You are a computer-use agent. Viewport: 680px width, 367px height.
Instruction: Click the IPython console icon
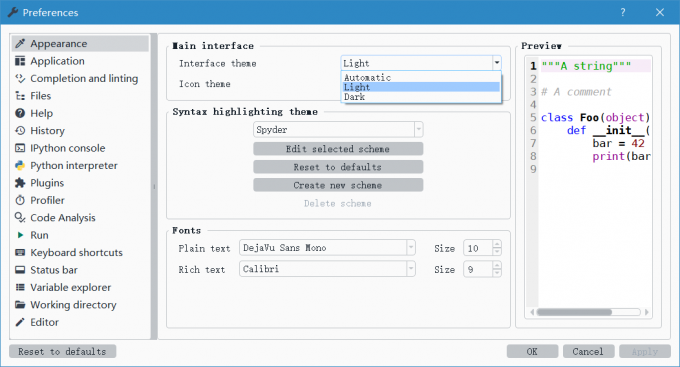click(20, 148)
